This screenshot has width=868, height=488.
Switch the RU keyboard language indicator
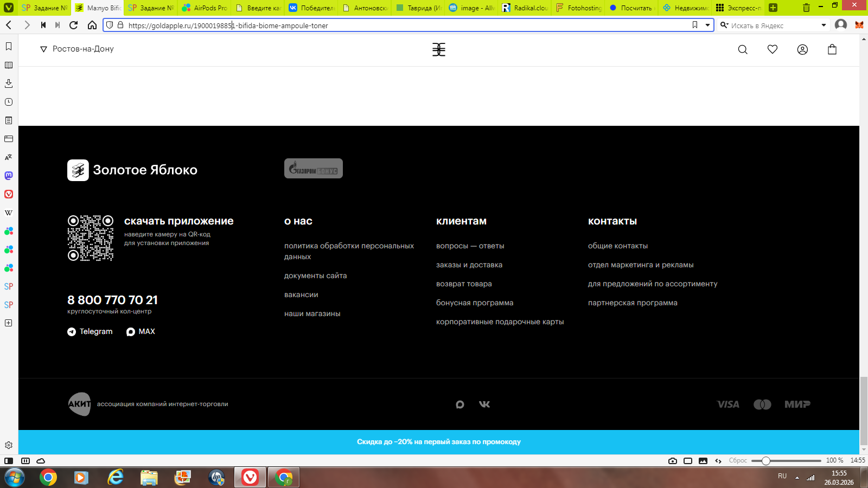coord(782,476)
